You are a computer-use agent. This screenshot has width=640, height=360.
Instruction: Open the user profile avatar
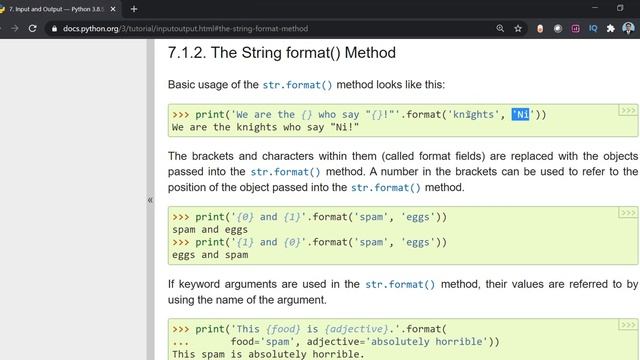628,28
